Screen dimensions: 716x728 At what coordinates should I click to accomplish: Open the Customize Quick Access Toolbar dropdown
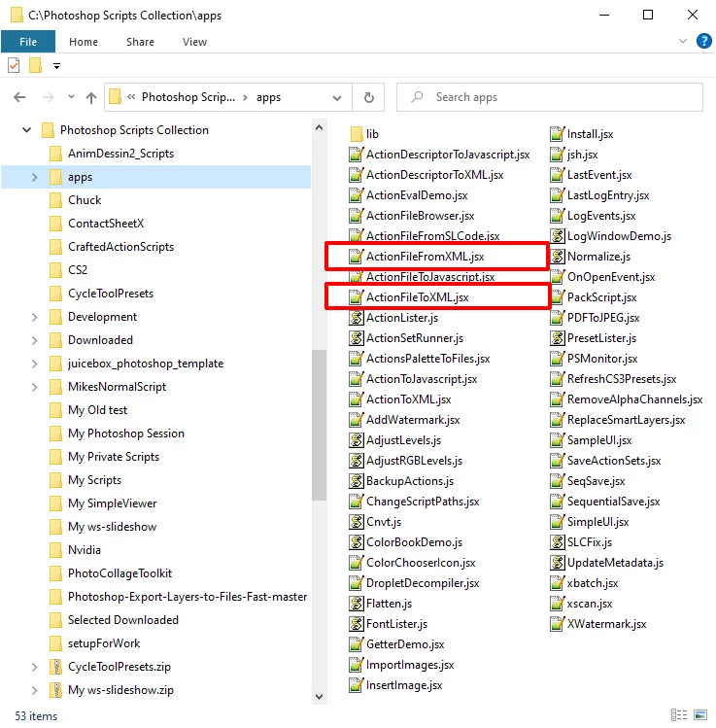point(56,66)
